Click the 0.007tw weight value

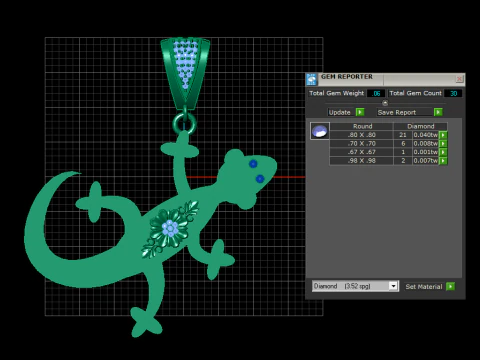426,161
